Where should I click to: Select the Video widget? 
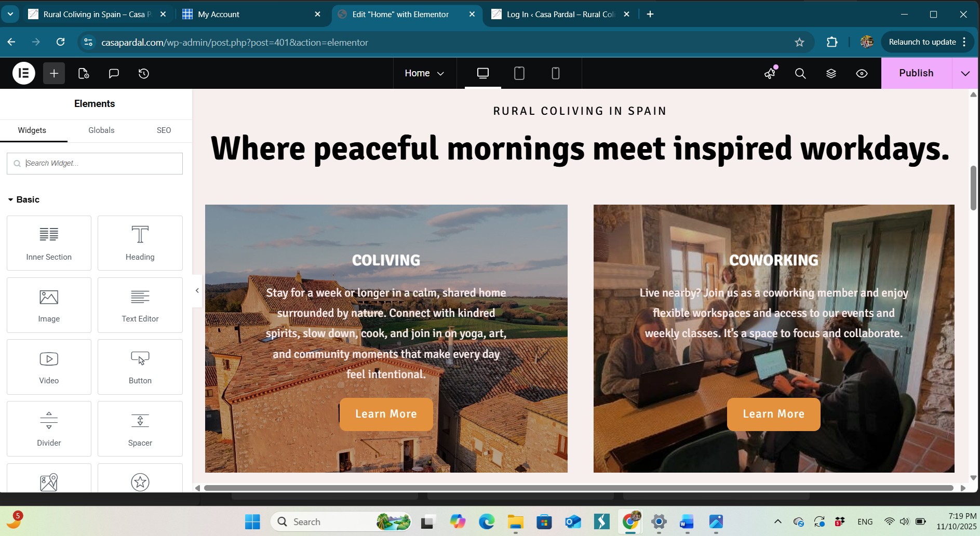tap(49, 367)
